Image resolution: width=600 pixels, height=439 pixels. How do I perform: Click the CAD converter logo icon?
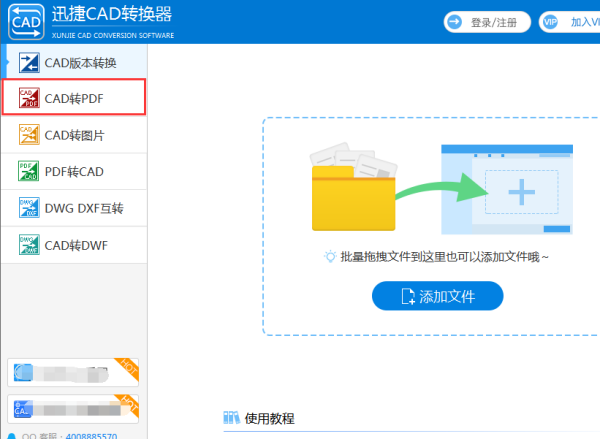pos(26,22)
